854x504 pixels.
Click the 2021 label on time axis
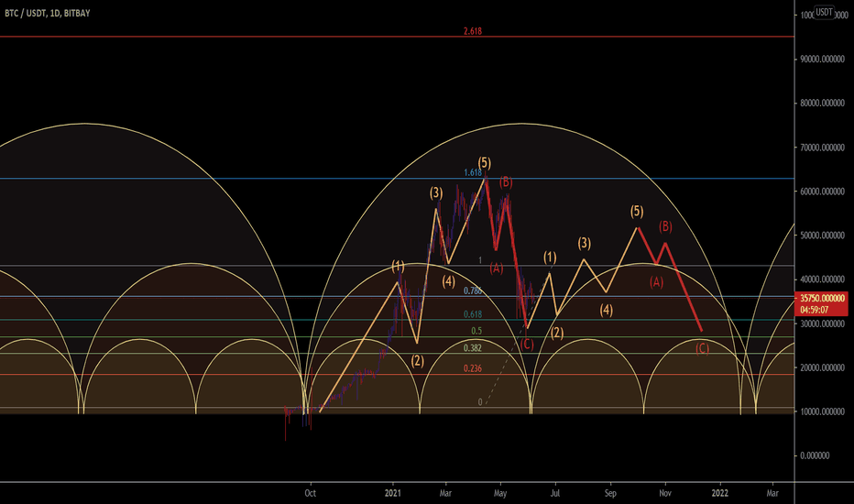393,493
